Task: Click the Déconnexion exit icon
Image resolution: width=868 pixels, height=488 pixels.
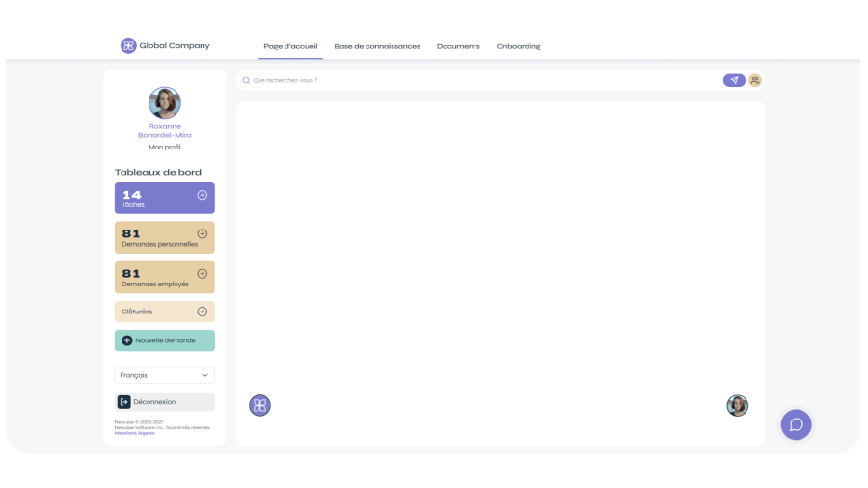Action: click(124, 402)
